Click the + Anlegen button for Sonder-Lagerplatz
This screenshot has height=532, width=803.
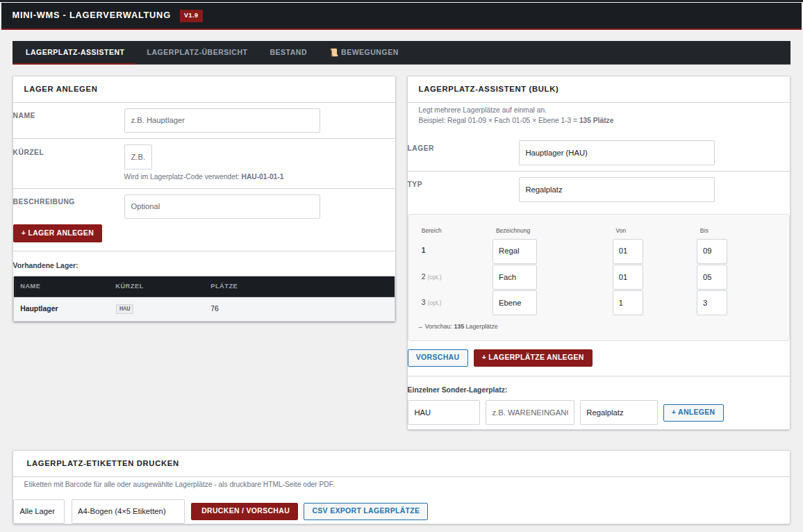click(x=693, y=413)
